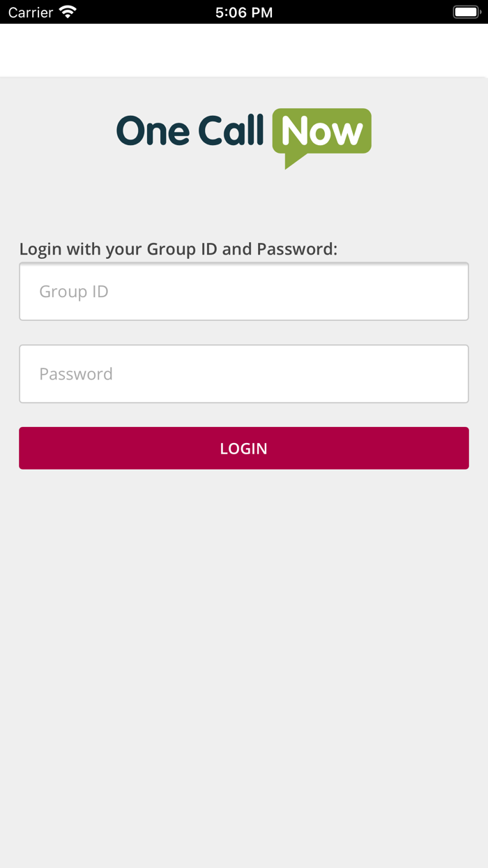488x868 pixels.
Task: Click the speech bubble tail under Now
Action: [294, 160]
